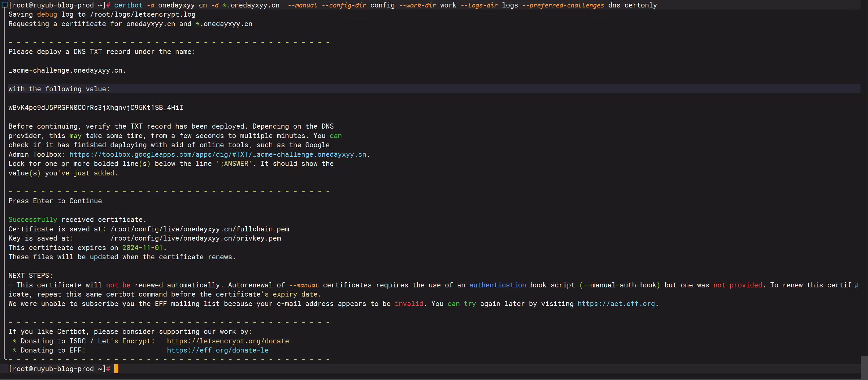Click the expiry date 2024-11-01
Screen dimensions: 868x380
pyautogui.click(x=142, y=248)
